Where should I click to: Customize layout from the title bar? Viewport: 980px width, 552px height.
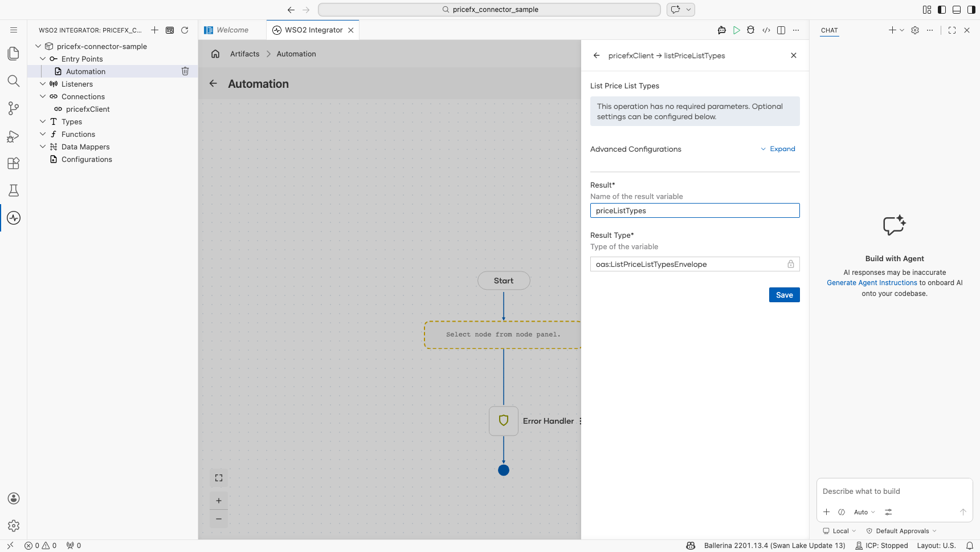point(927,10)
